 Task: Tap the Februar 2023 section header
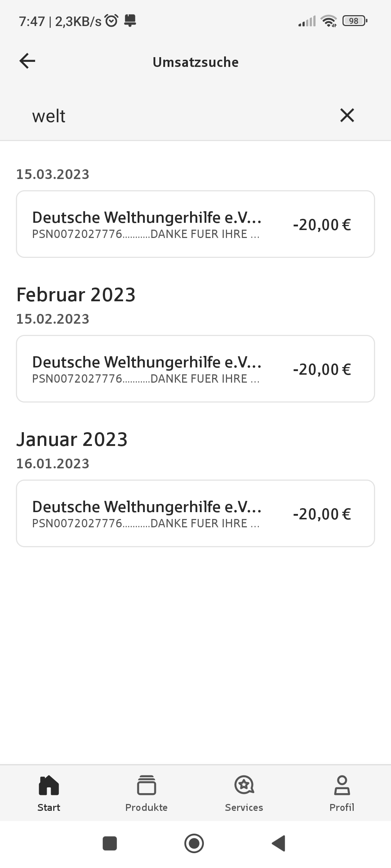pos(76,295)
